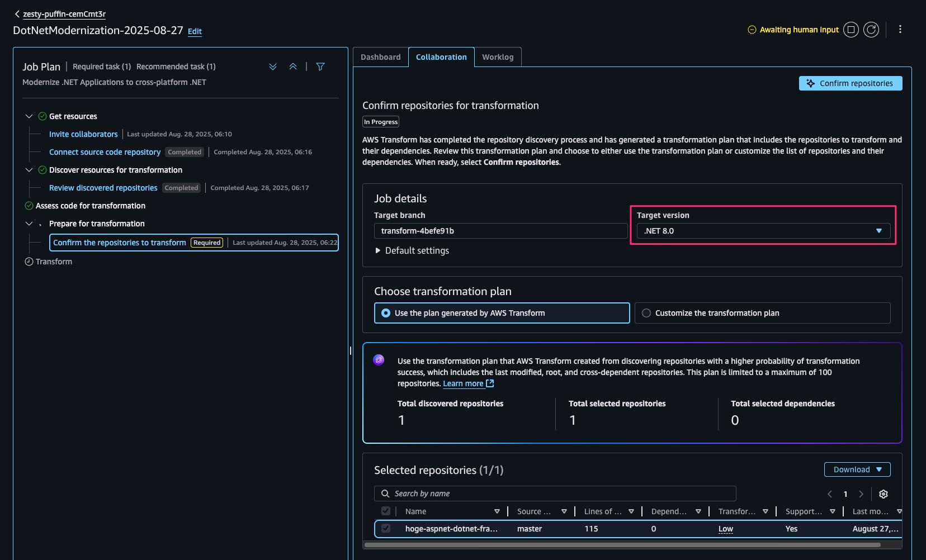Click Discover resources green check icon
The height and width of the screenshot is (560, 926).
tap(42, 170)
